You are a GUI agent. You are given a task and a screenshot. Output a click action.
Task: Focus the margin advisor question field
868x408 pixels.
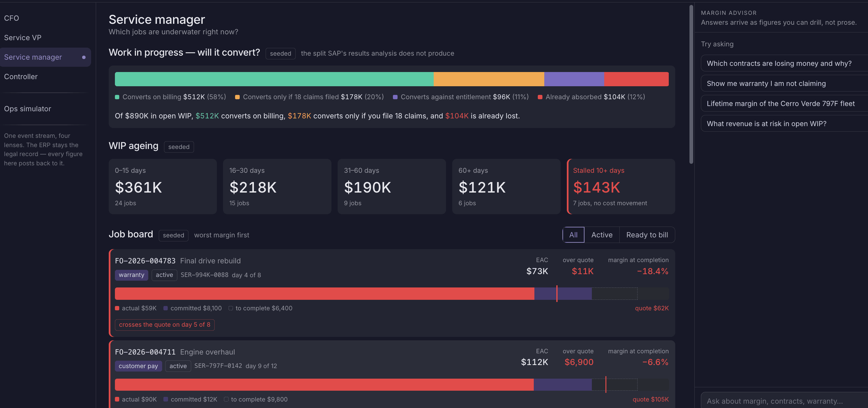tap(784, 401)
